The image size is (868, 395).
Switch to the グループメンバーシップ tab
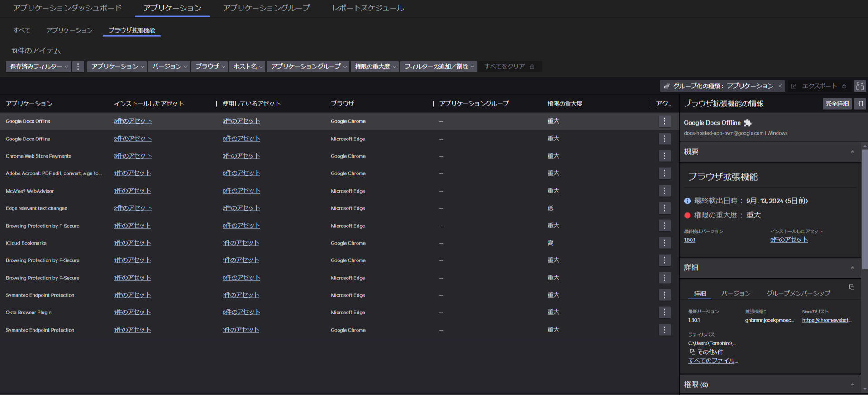(x=798, y=294)
